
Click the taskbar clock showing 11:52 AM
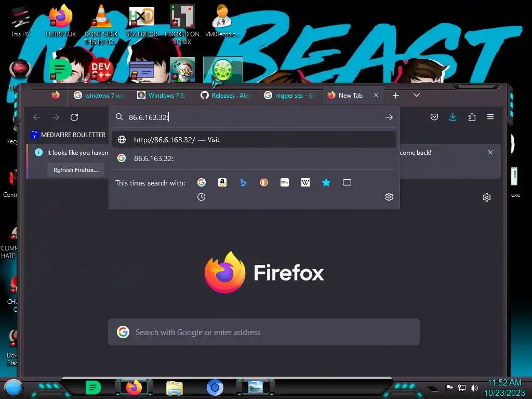tap(504, 388)
